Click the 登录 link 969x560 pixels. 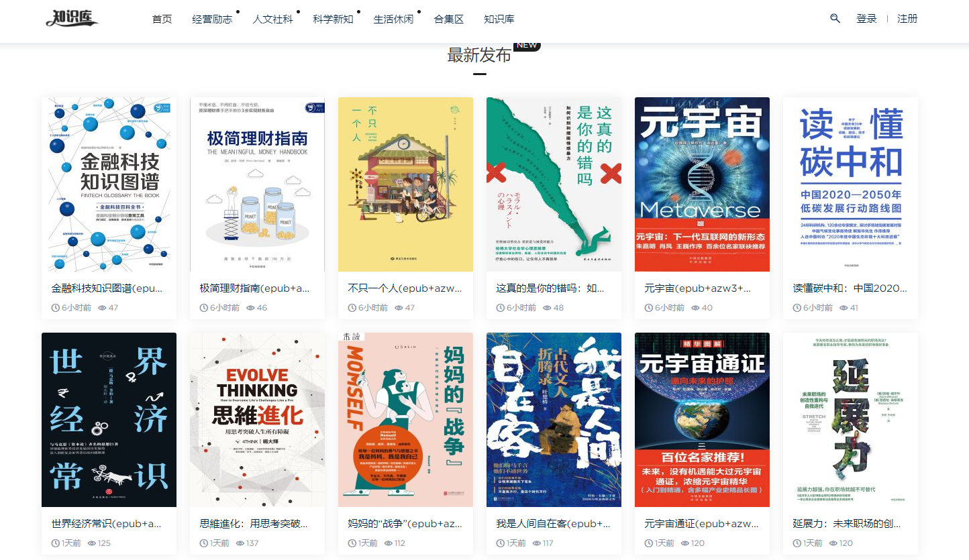(866, 19)
